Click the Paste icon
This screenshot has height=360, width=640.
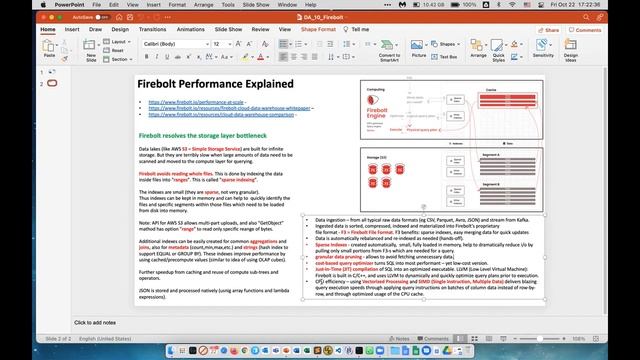(x=48, y=46)
